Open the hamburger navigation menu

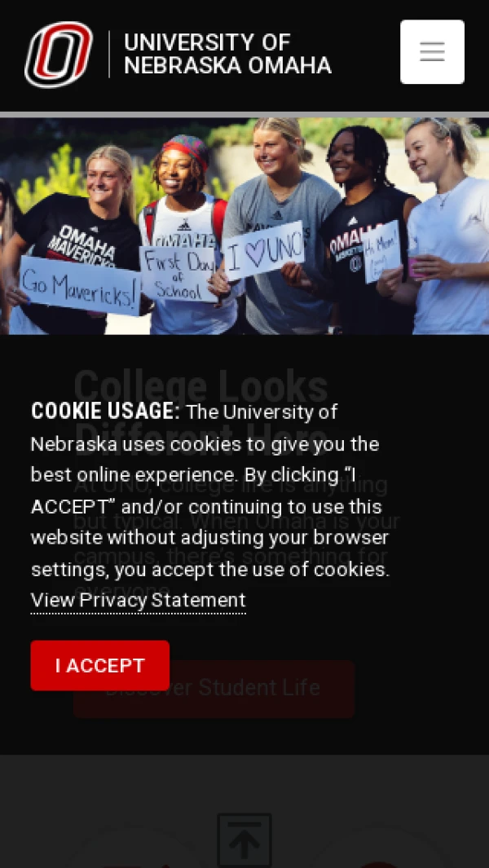(x=432, y=52)
